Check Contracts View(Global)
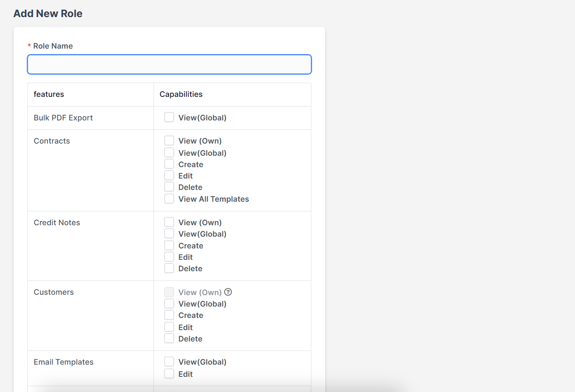This screenshot has height=392, width=575. pyautogui.click(x=169, y=152)
